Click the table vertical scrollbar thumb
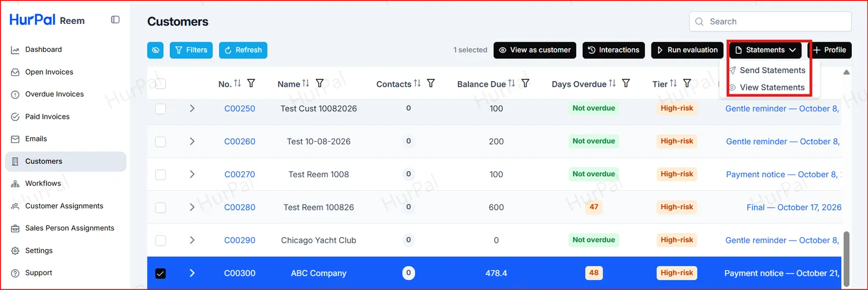This screenshot has width=868, height=290. 846,259
